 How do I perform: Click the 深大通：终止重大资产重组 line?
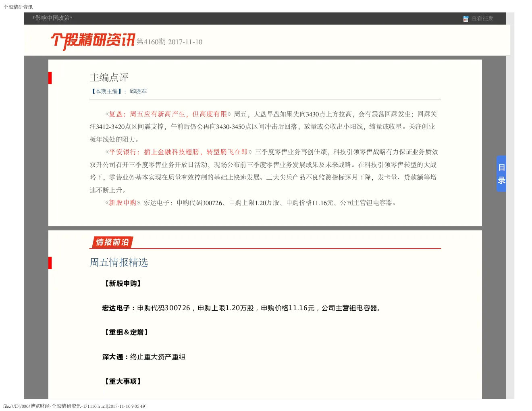click(144, 357)
